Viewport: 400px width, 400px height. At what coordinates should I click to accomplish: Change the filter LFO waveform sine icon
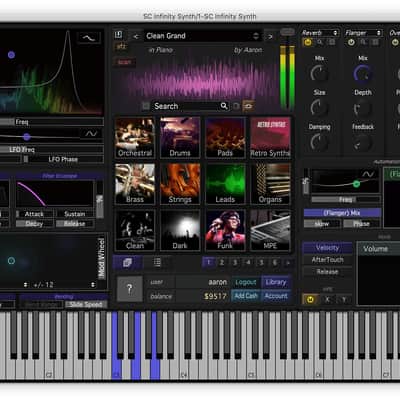click(x=91, y=134)
